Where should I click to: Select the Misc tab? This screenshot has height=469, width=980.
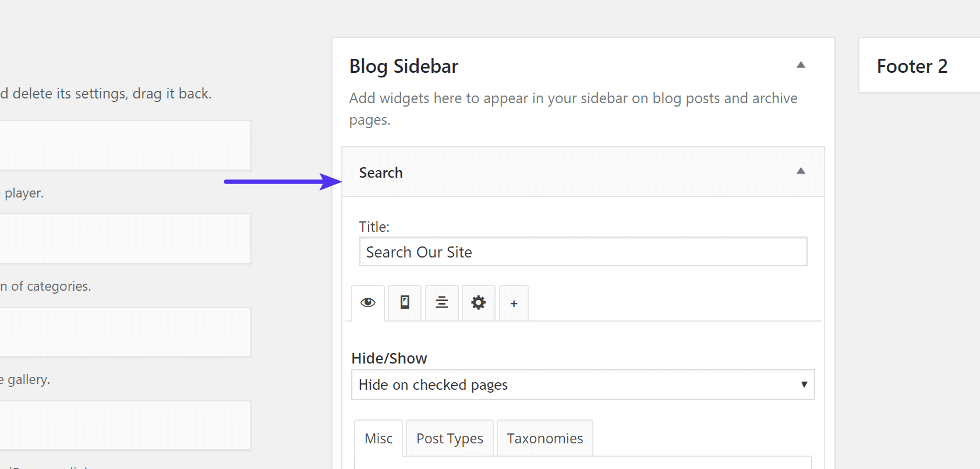[378, 439]
